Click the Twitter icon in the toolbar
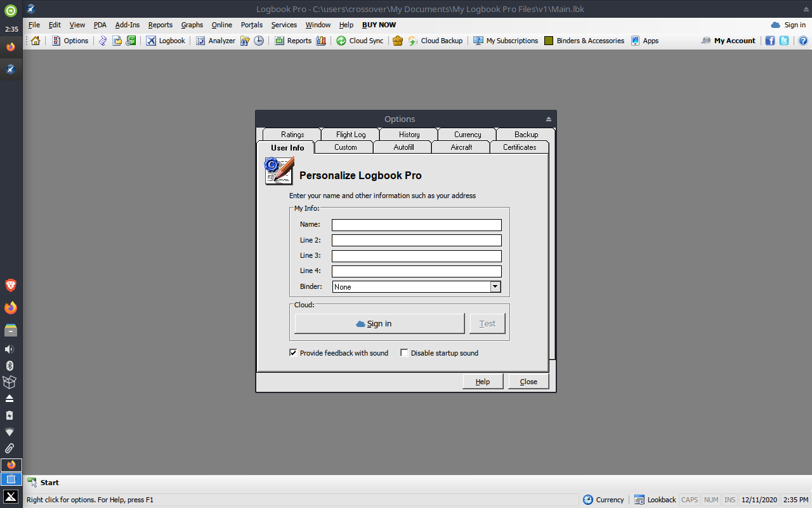This screenshot has width=812, height=508. coord(784,41)
